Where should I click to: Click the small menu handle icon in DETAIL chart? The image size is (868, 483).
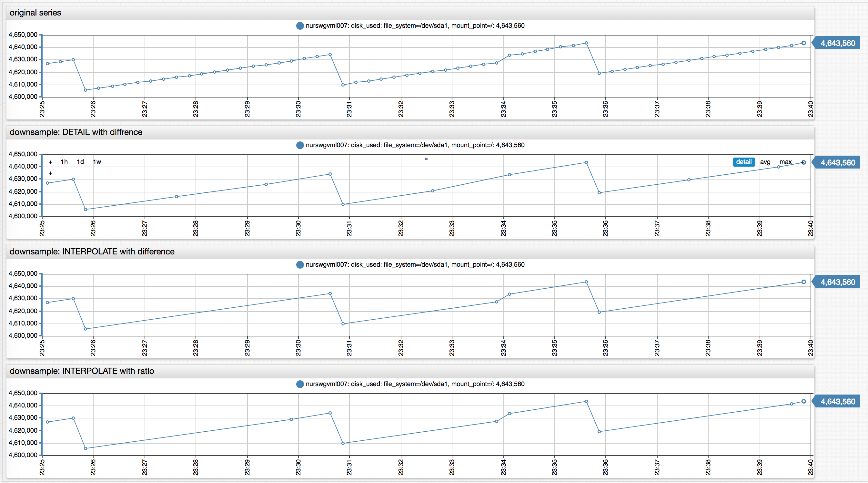pos(426,159)
